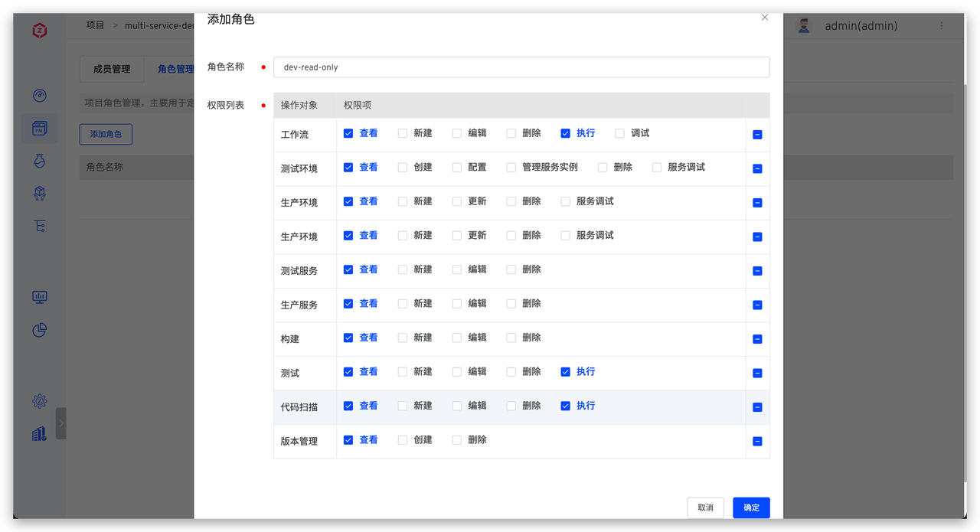Check 服务调试 for 测试环境 row

(x=656, y=167)
